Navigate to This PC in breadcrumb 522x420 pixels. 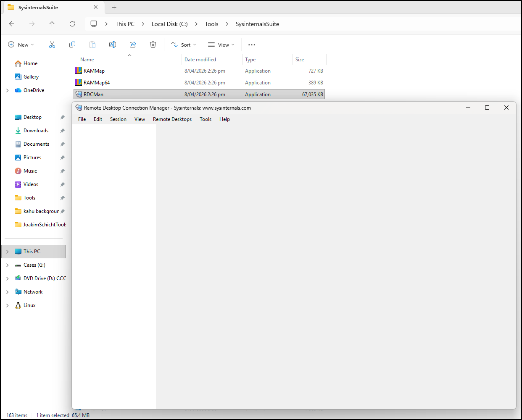[125, 24]
